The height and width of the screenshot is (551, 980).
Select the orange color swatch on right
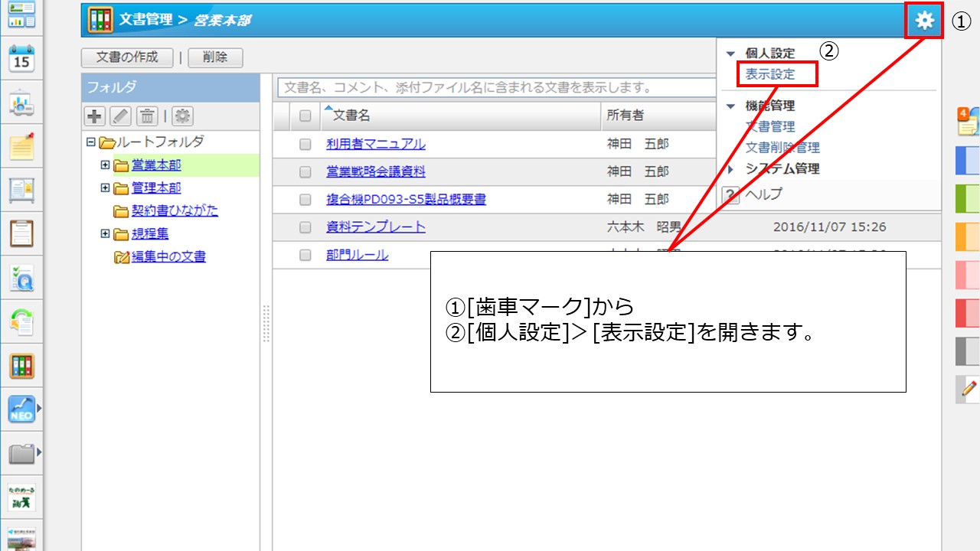coord(967,237)
